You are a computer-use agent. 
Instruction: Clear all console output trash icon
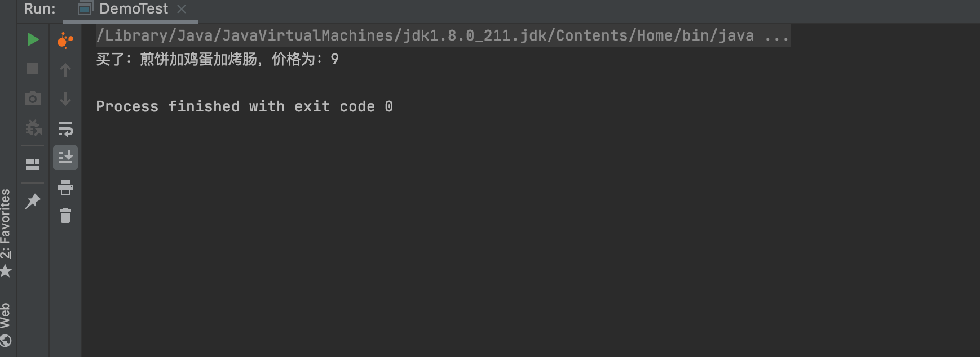click(65, 216)
